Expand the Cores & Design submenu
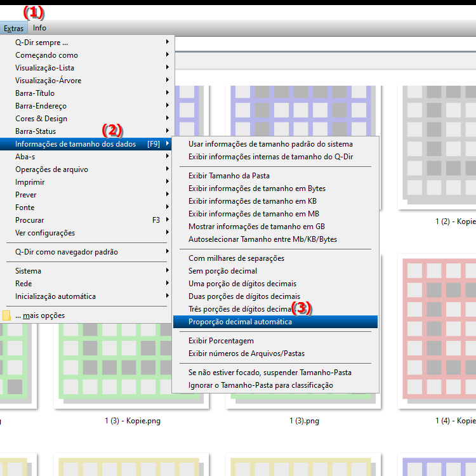 pos(41,119)
